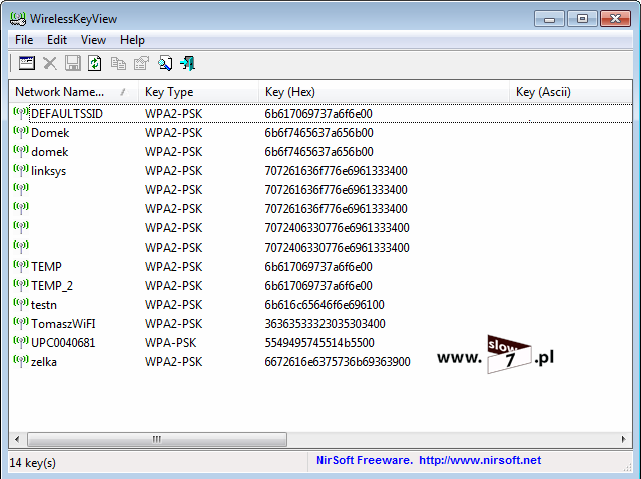Screen dimensions: 641x479
Task: Click the Save Selected Items icon
Action: pyautogui.click(x=73, y=63)
